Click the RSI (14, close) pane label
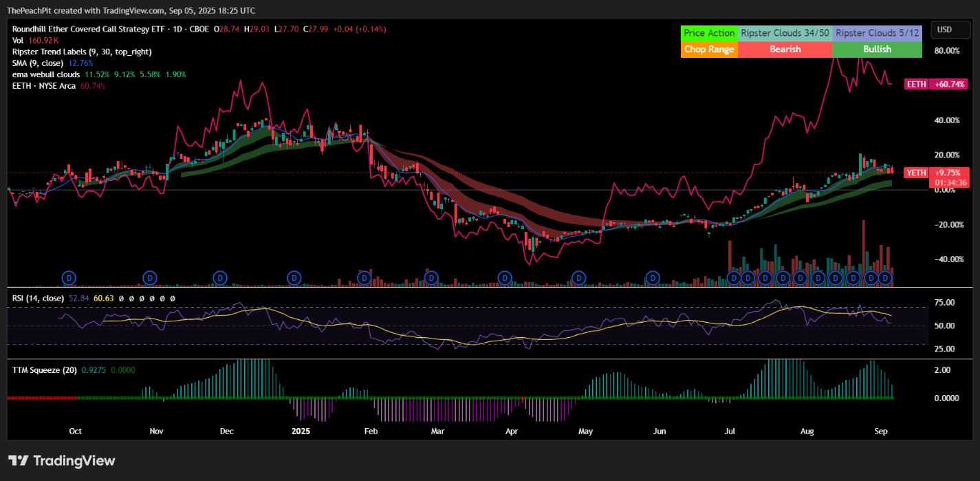 38,299
